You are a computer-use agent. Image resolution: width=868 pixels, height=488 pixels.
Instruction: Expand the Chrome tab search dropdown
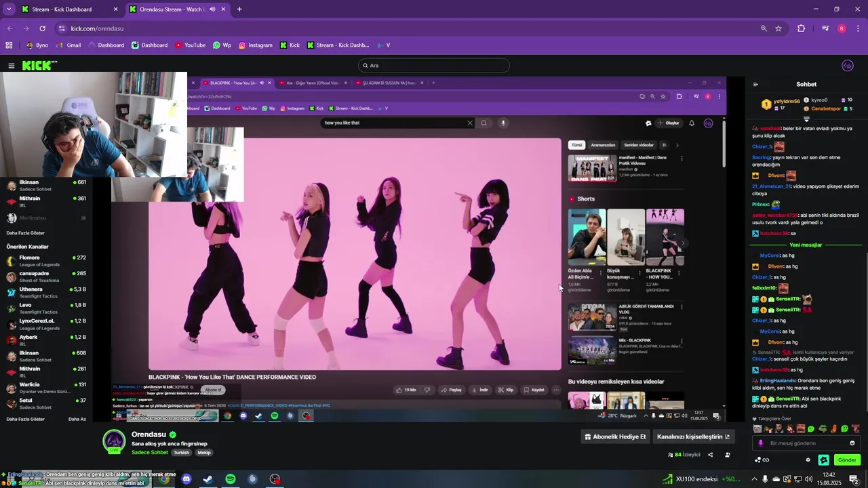coord(9,9)
